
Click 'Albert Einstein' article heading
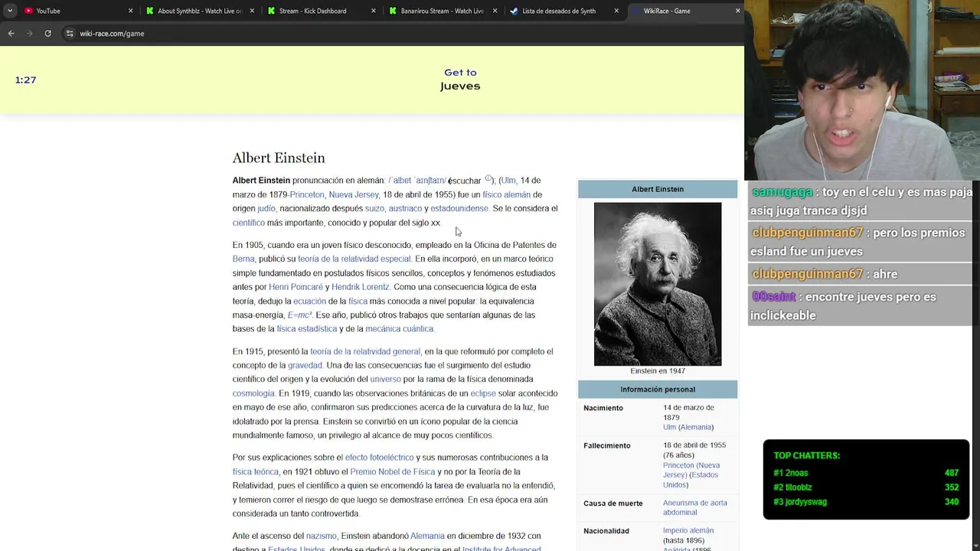pos(279,158)
